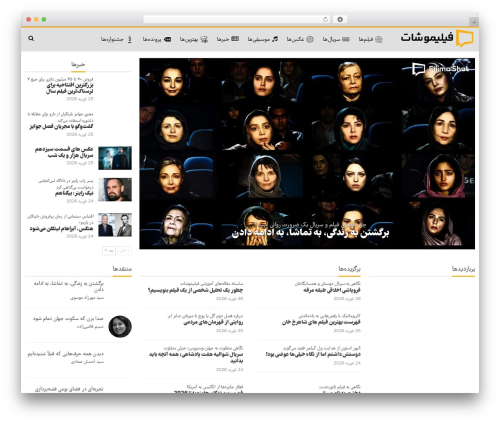Open critic article صدا بزن که سکوت جهان تمام شود
Image resolution: width=500 pixels, height=423 pixels.
coord(68,319)
